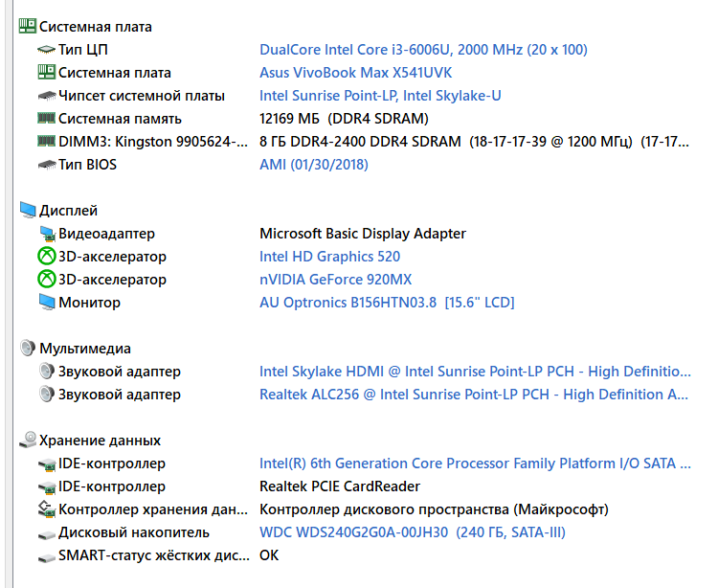Click the icon beside Чипсет системной платы

pyautogui.click(x=46, y=96)
